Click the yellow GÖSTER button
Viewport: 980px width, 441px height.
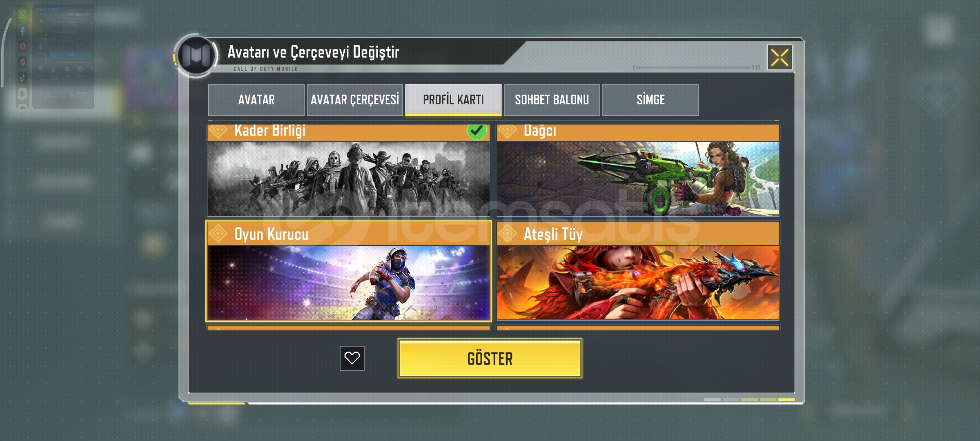(490, 359)
